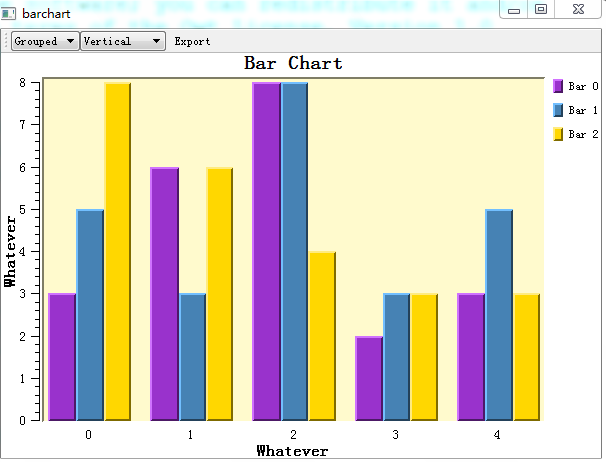Viewport: 606px width, 462px height.
Task: Select the purple bar in category 3
Action: (x=368, y=378)
